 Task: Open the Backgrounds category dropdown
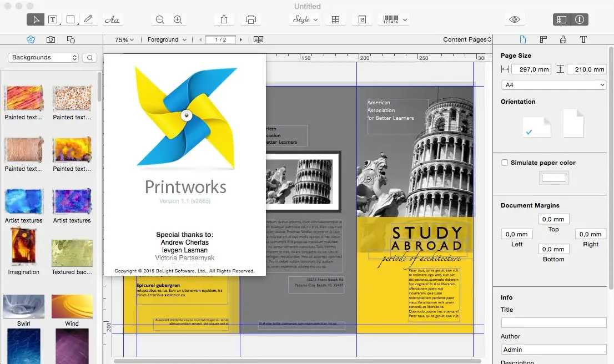tap(43, 57)
